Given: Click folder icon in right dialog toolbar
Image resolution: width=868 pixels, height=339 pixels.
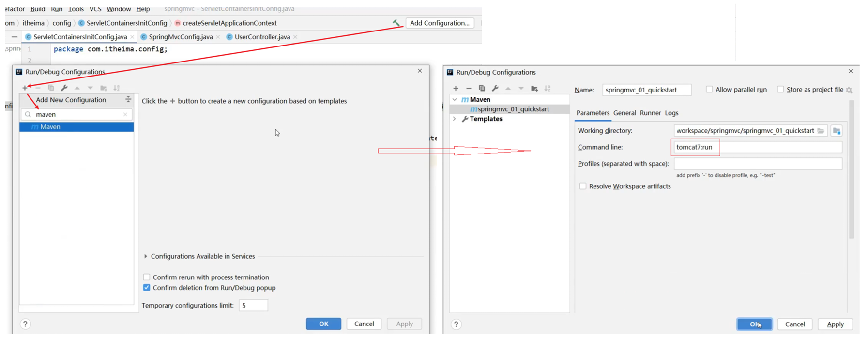Looking at the screenshot, I should (534, 88).
